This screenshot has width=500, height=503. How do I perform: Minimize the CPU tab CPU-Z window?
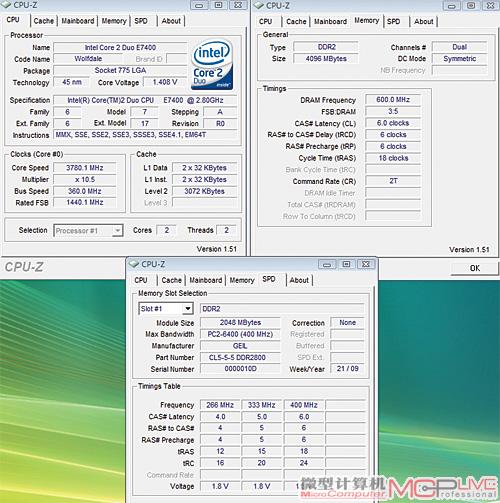(199, 5)
